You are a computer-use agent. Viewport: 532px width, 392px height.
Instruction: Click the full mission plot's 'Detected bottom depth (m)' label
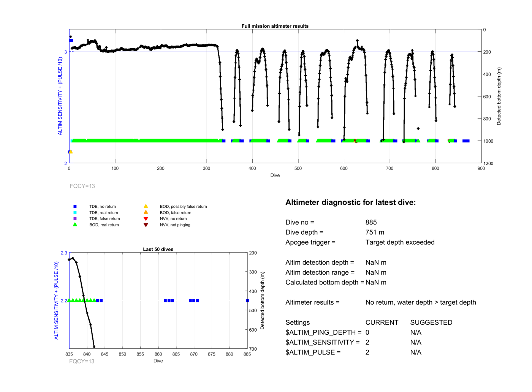point(499,96)
